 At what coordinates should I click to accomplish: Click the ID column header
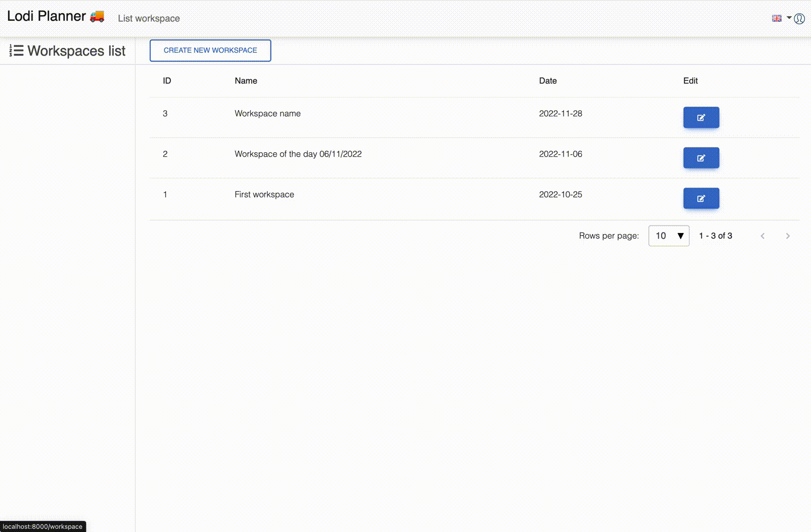[x=167, y=81]
